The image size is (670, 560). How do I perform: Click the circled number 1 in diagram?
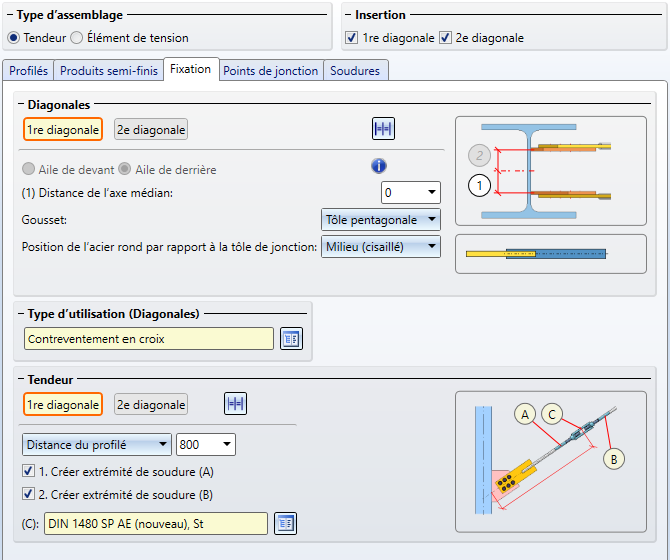[x=479, y=186]
